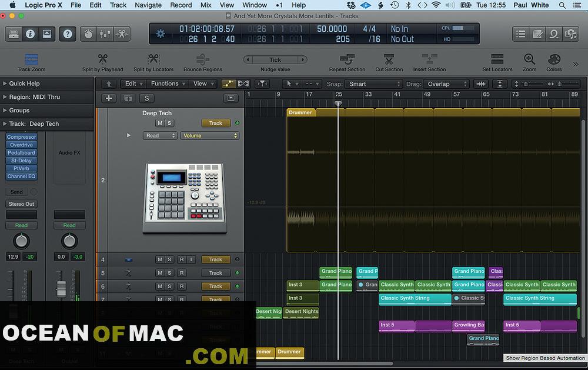This screenshot has width=588, height=370.
Task: Open the tracks area View dropdown
Action: click(203, 84)
